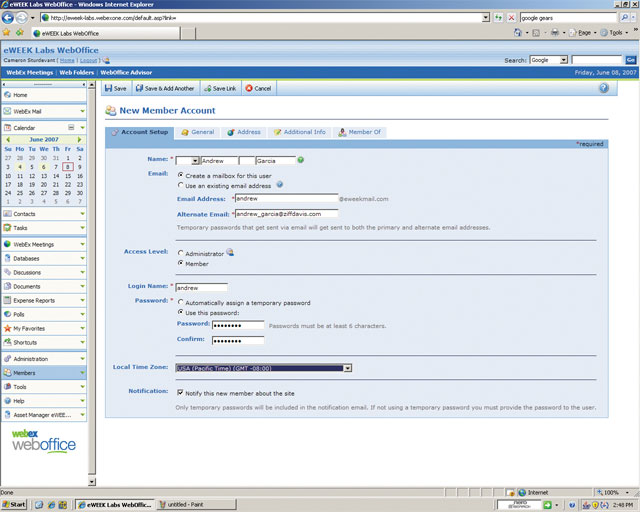Click the Save toolbar button
Viewport: 640px width, 512px height.
coord(116,88)
